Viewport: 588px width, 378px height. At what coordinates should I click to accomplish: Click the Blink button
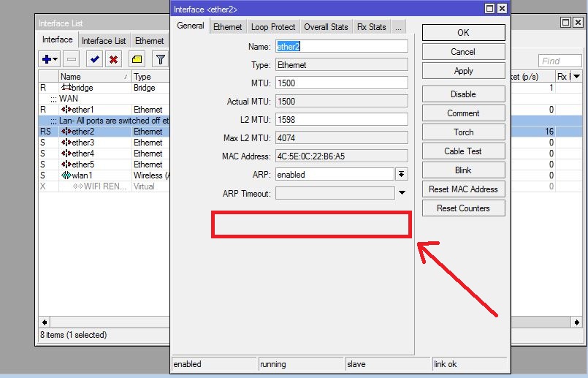[x=464, y=170]
